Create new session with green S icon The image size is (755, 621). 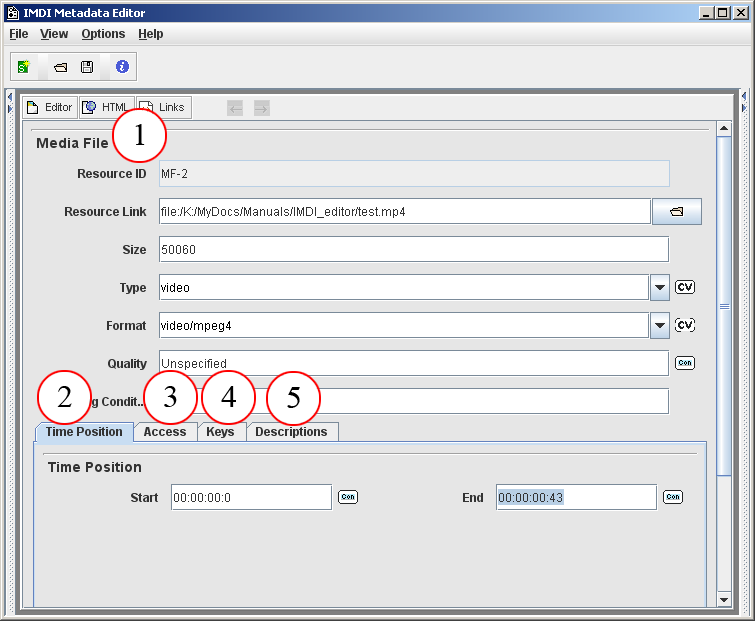(x=24, y=66)
